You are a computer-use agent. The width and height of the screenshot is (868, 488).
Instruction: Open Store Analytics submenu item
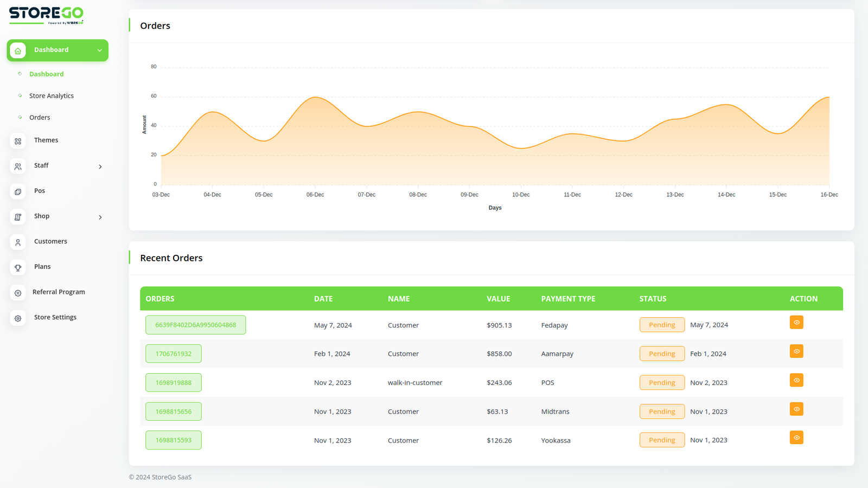52,96
